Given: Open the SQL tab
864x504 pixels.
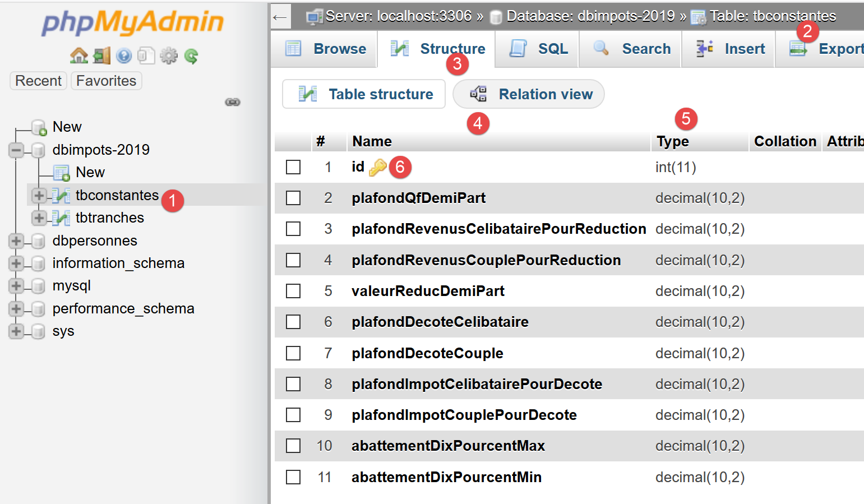Looking at the screenshot, I should 538,49.
